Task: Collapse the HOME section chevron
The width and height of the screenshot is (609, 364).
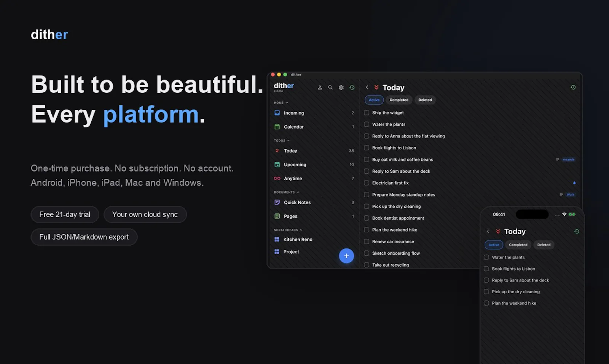Action: pos(287,103)
